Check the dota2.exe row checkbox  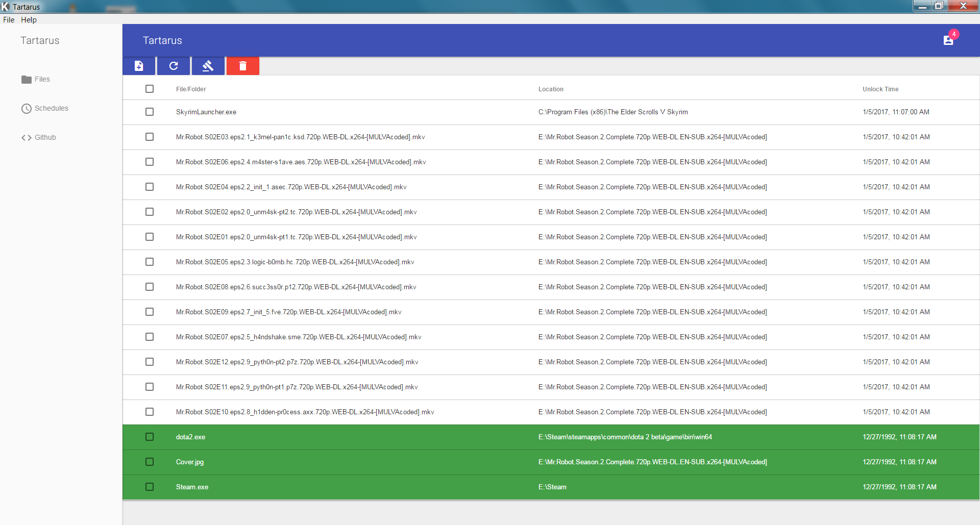click(150, 437)
